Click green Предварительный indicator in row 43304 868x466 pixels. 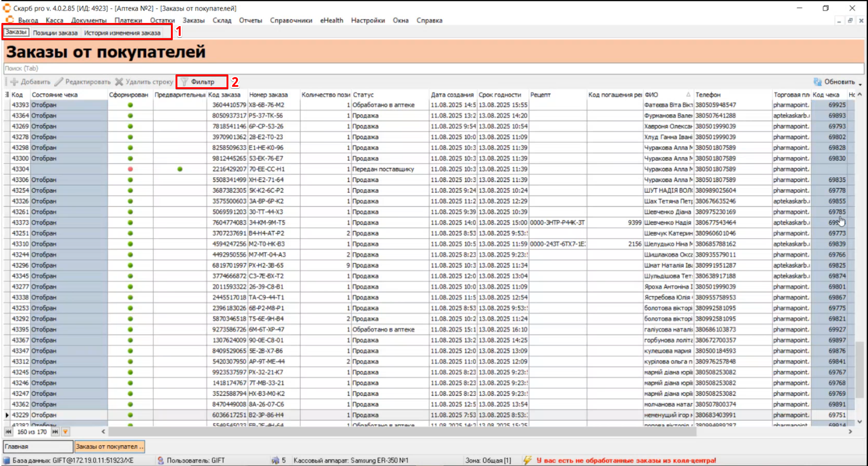180,169
